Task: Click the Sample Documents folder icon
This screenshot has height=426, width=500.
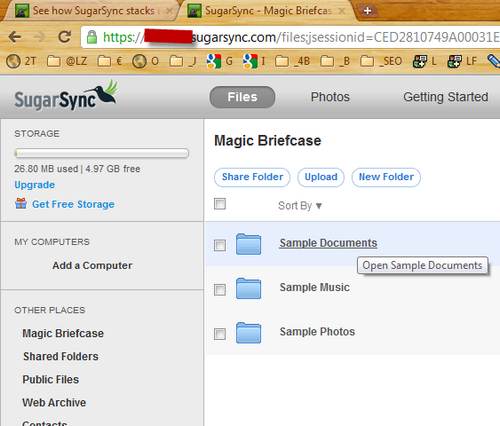Action: 248,244
